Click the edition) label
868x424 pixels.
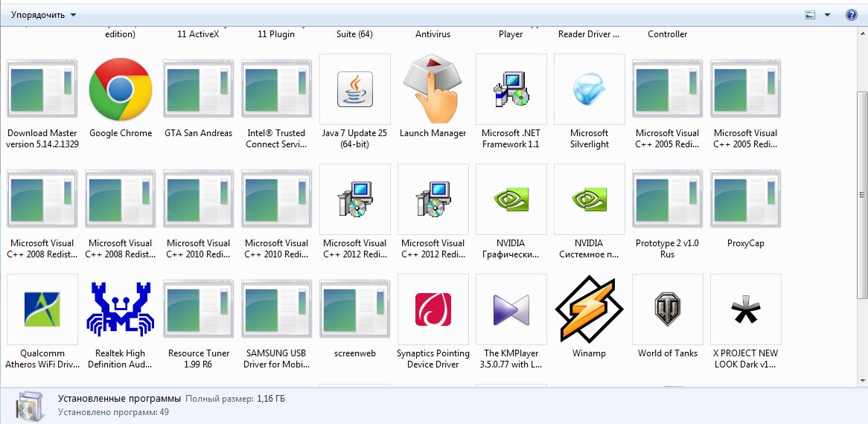(120, 33)
